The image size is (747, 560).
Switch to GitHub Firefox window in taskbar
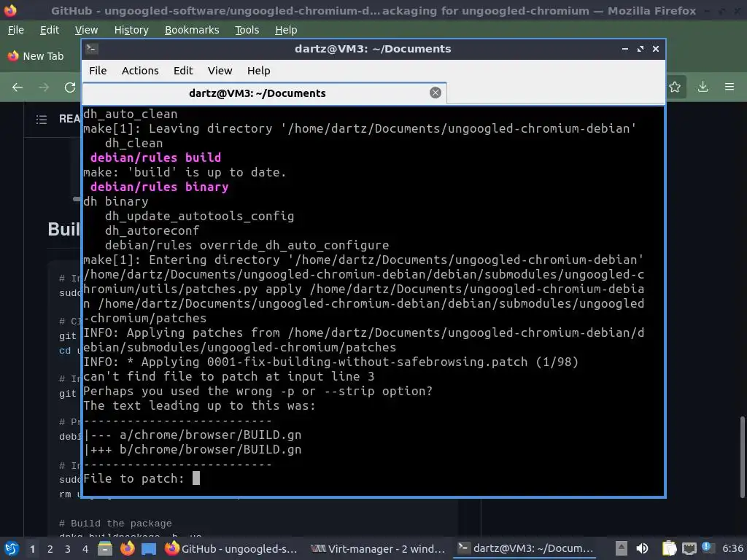(231, 548)
